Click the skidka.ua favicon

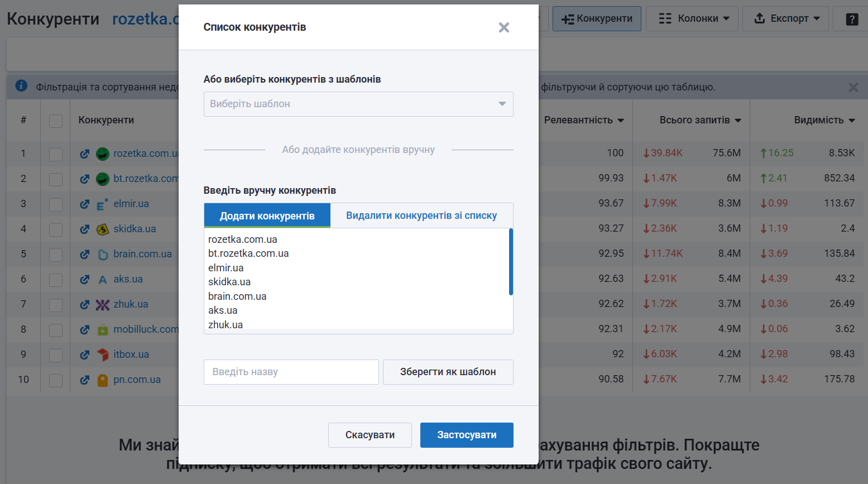click(x=103, y=229)
